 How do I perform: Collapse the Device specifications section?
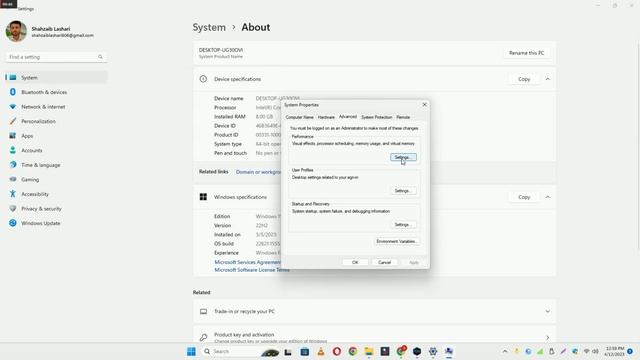tap(548, 79)
